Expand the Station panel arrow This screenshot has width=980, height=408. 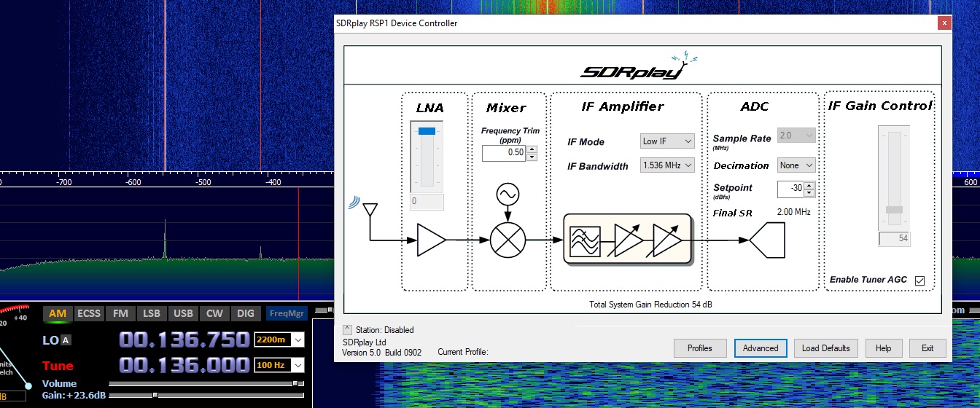point(347,330)
